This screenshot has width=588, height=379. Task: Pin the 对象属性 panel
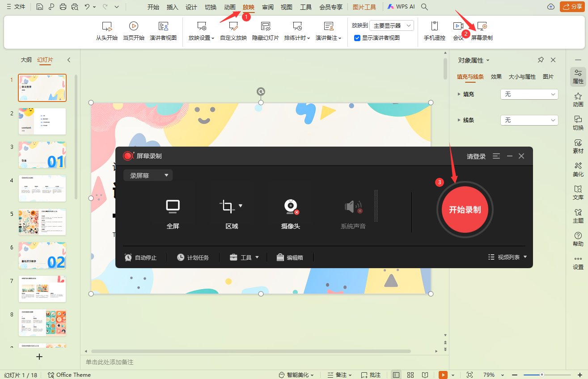(541, 60)
